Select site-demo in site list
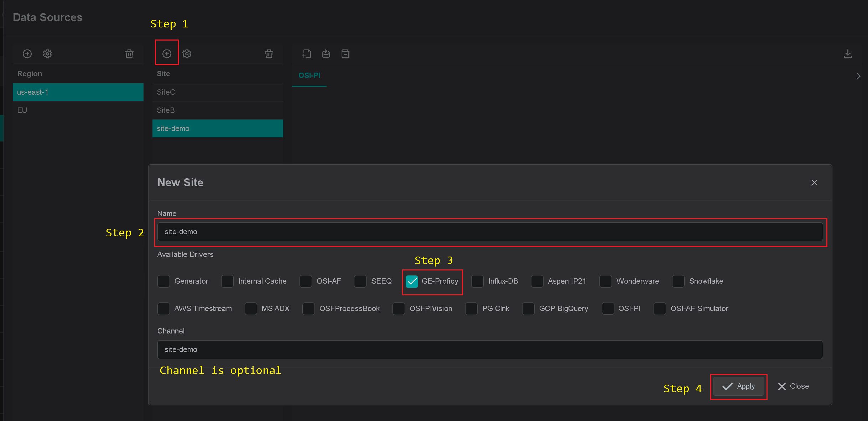Screen dimensions: 868x421 point(218,128)
